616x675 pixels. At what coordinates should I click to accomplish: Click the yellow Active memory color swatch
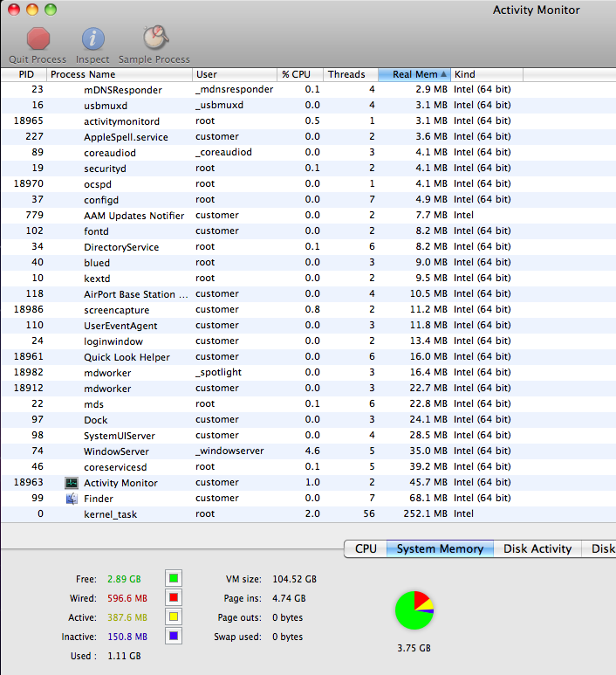click(x=174, y=616)
